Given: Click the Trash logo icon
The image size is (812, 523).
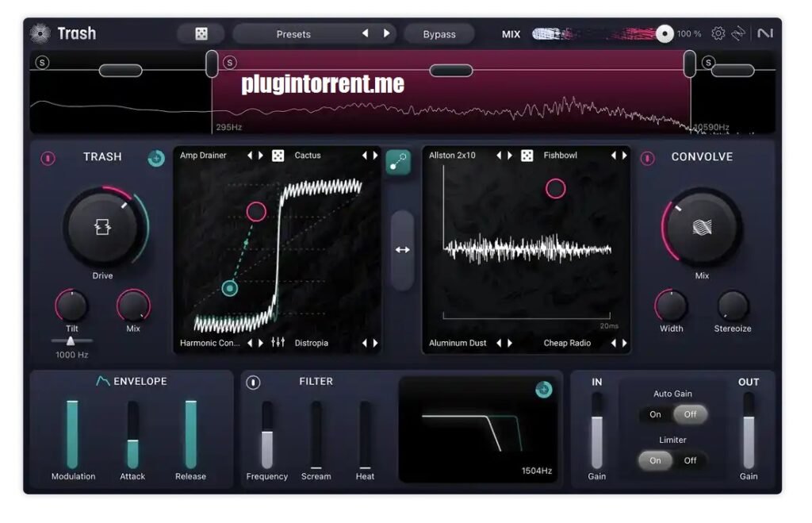Looking at the screenshot, I should (x=40, y=33).
